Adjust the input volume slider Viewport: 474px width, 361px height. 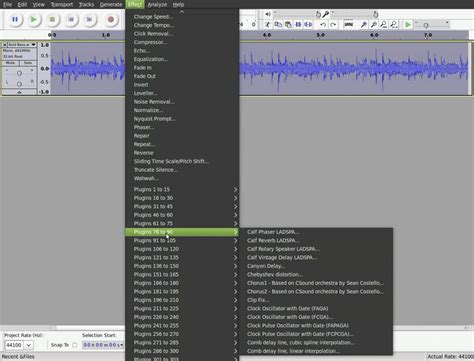[355, 14]
